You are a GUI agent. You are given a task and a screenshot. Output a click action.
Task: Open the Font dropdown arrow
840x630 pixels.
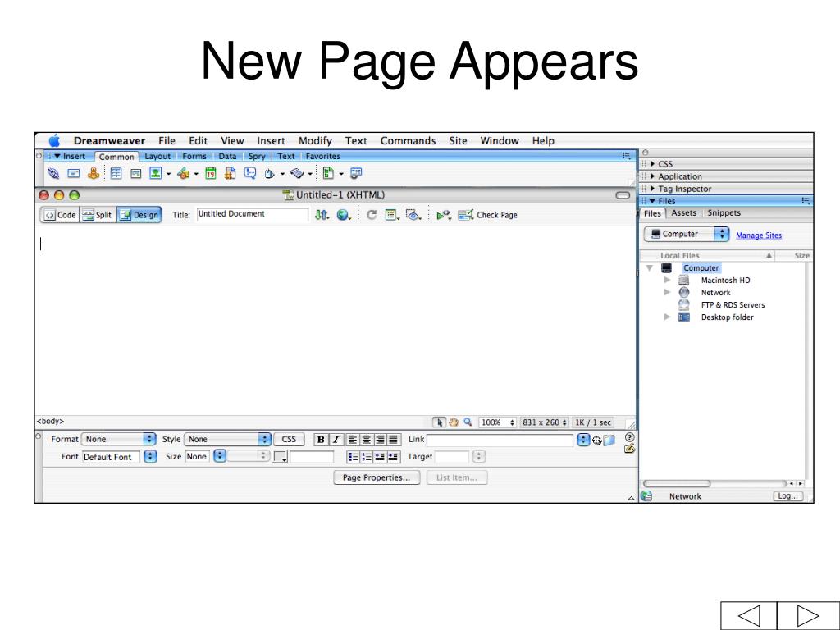(151, 456)
